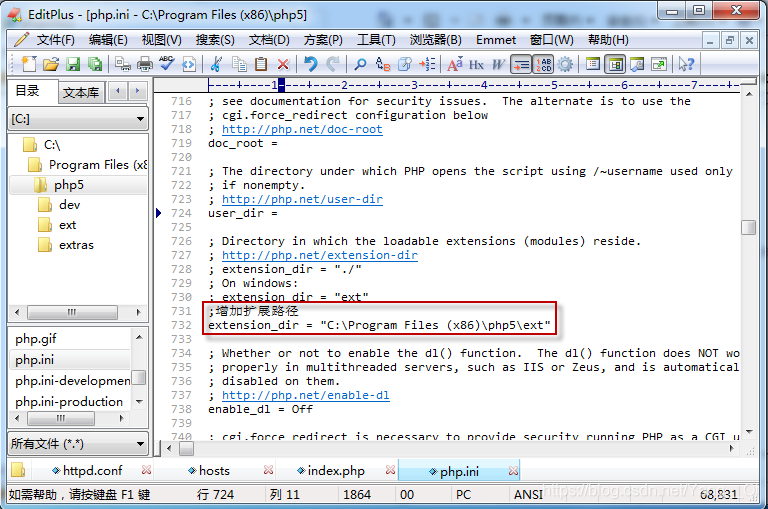The width and height of the screenshot is (768, 509).
Task: Toggle the output window icon
Action: click(x=637, y=64)
